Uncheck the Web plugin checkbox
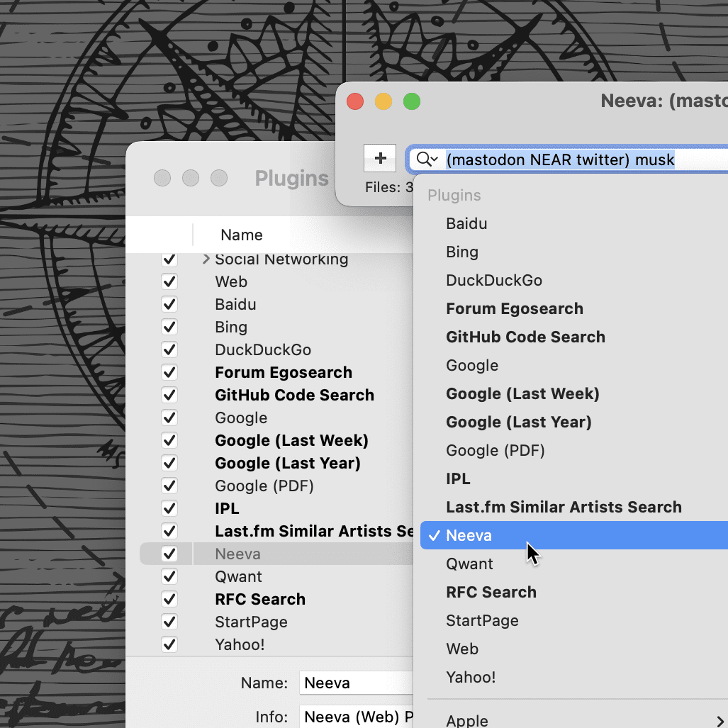 pos(169,282)
